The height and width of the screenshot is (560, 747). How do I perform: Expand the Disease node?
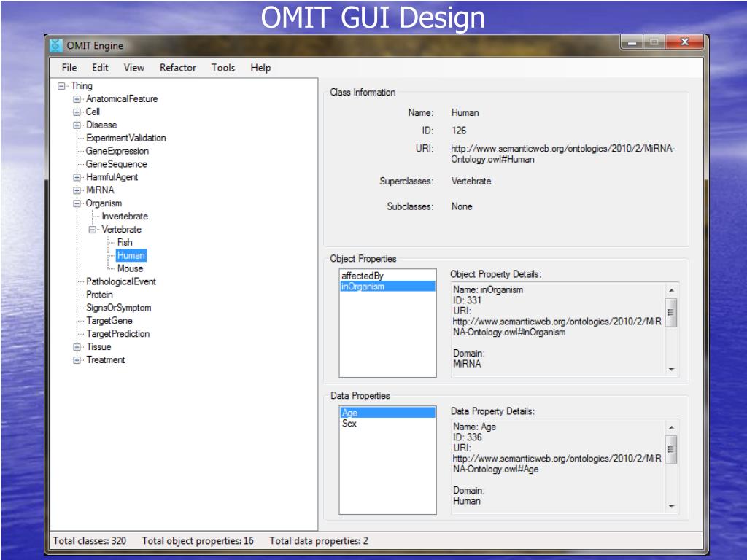click(x=77, y=125)
